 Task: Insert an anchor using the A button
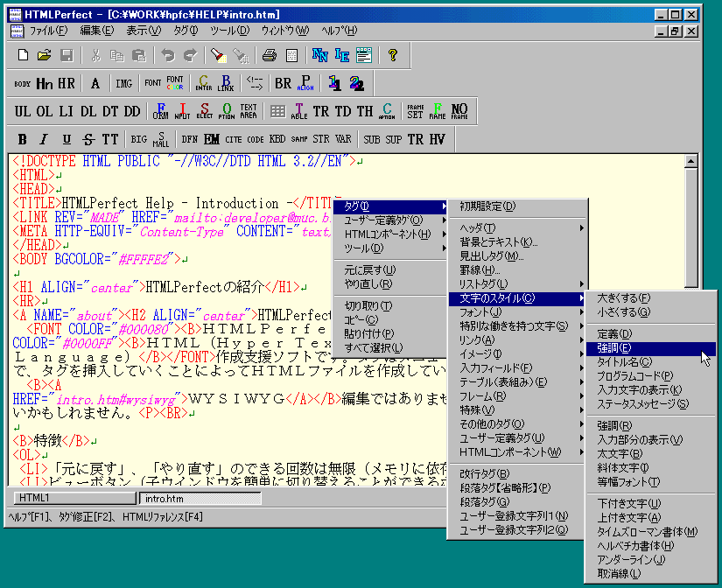click(95, 83)
